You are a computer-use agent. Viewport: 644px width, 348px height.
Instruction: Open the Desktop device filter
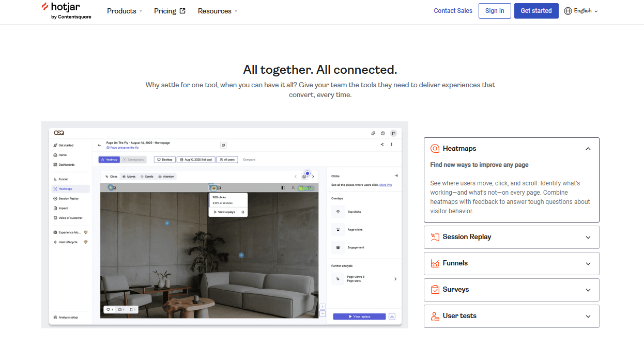point(165,160)
